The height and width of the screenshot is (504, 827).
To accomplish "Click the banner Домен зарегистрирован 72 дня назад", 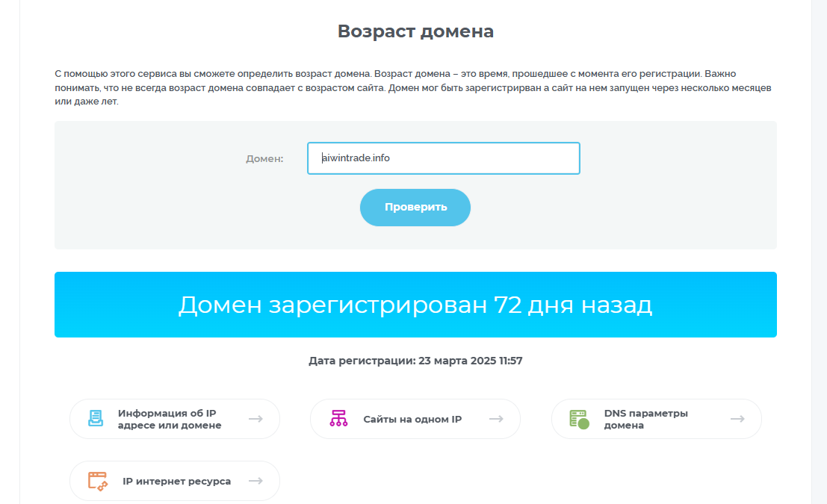I will coord(415,305).
